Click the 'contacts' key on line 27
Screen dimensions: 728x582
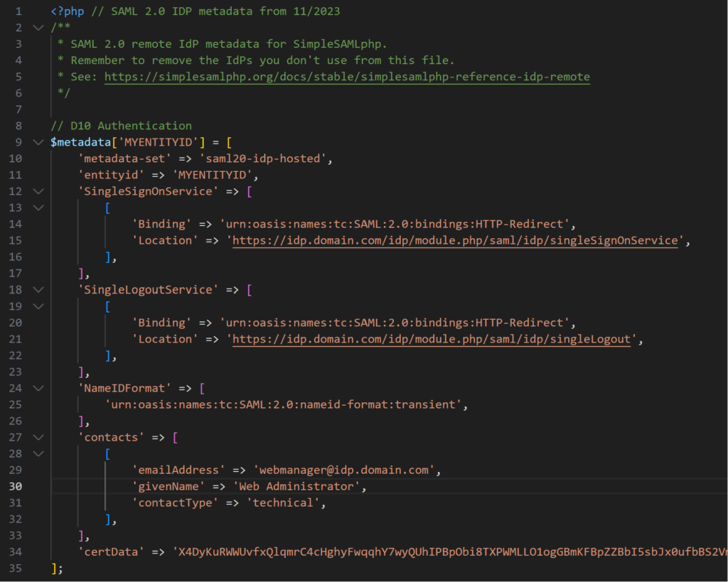tap(111, 437)
